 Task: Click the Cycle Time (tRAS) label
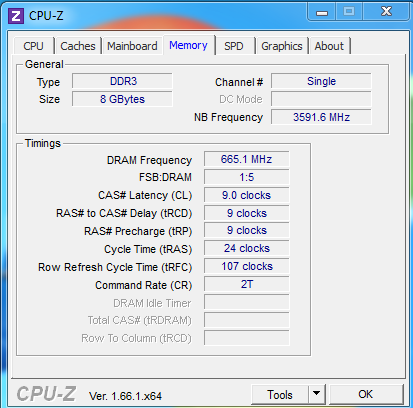(148, 249)
